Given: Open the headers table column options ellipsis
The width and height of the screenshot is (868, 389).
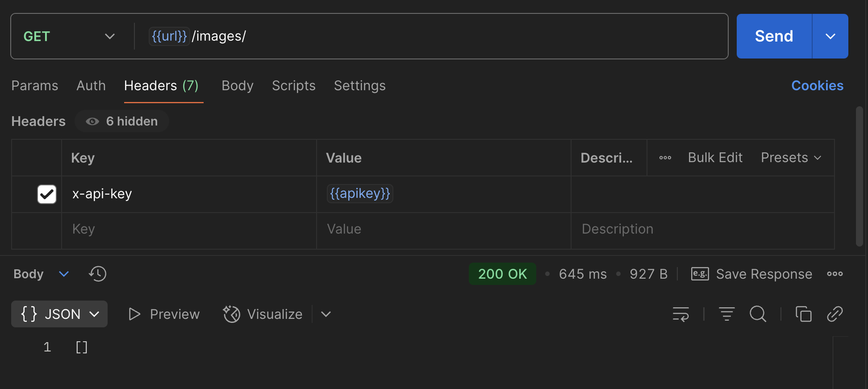Looking at the screenshot, I should pos(665,158).
